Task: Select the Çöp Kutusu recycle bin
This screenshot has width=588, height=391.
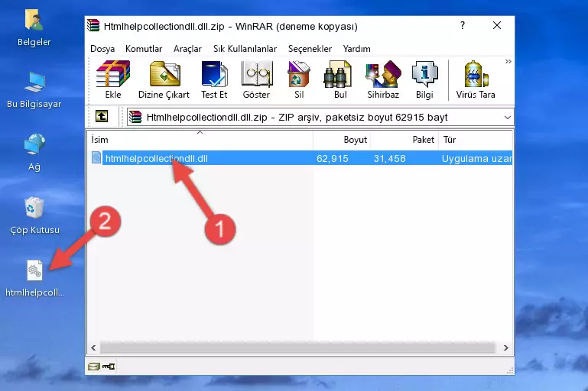Action: pos(34,215)
